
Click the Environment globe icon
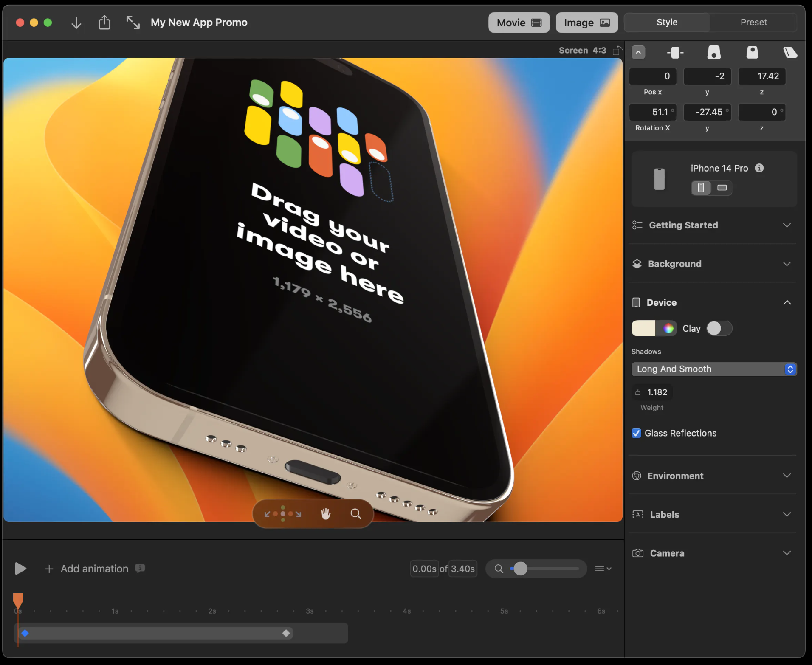(637, 476)
